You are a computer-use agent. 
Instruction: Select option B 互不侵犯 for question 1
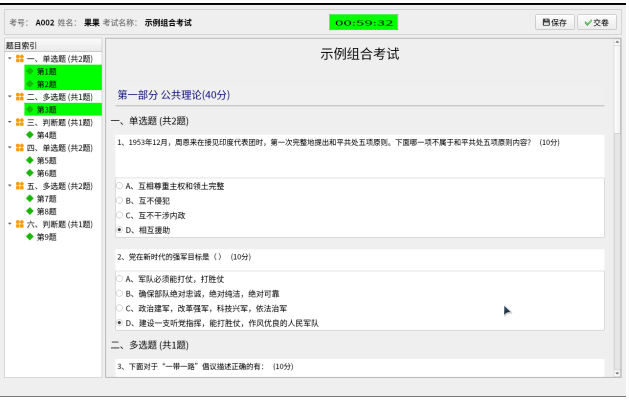coord(120,200)
